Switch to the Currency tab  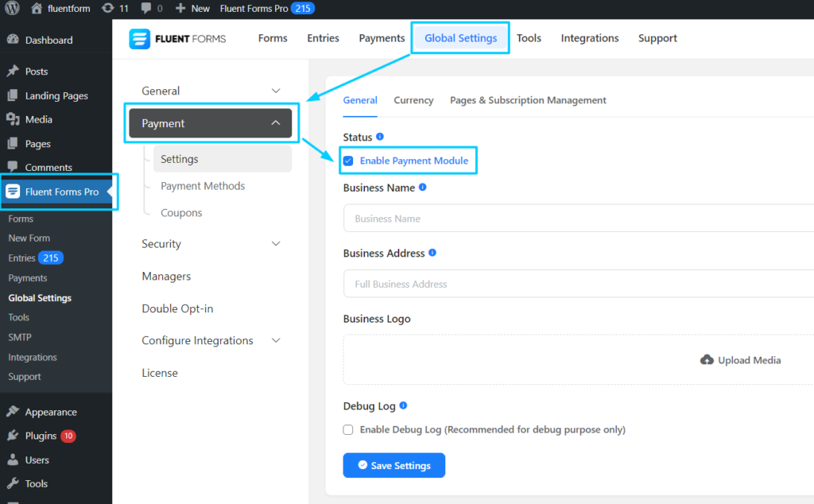413,100
